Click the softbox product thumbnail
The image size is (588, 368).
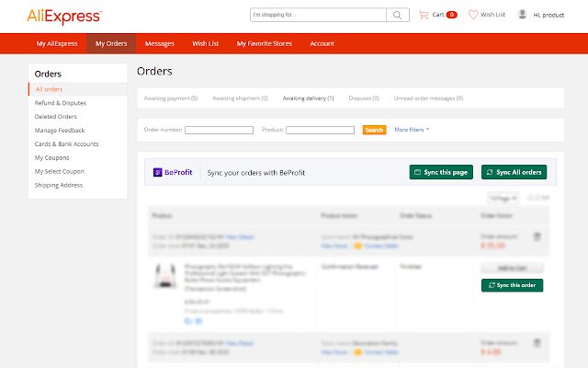coord(165,276)
